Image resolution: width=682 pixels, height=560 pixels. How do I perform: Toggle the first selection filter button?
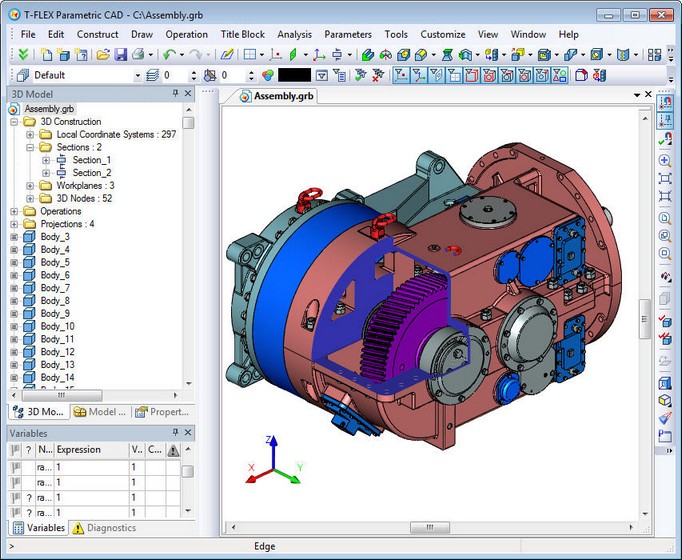point(401,75)
